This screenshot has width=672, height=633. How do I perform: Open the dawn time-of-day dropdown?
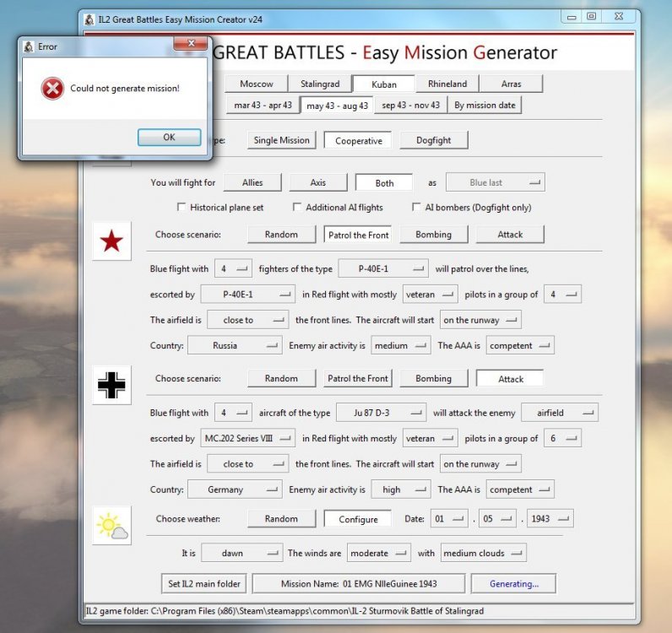pos(241,553)
